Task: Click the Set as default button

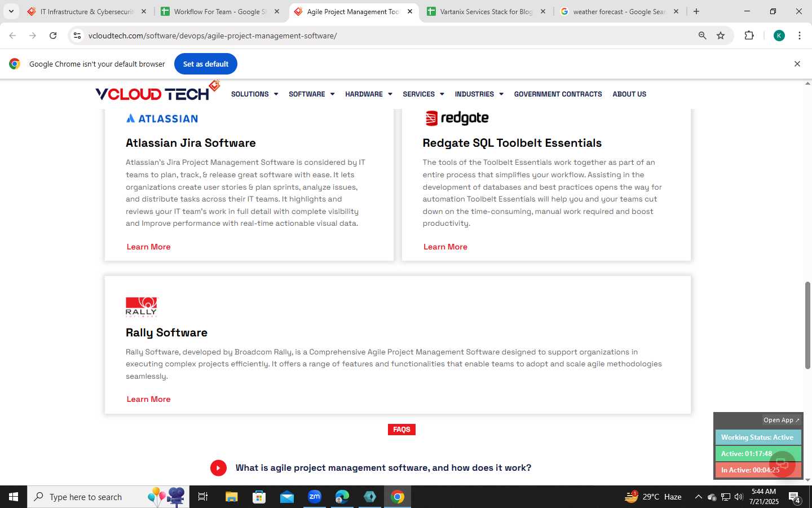Action: pos(206,64)
